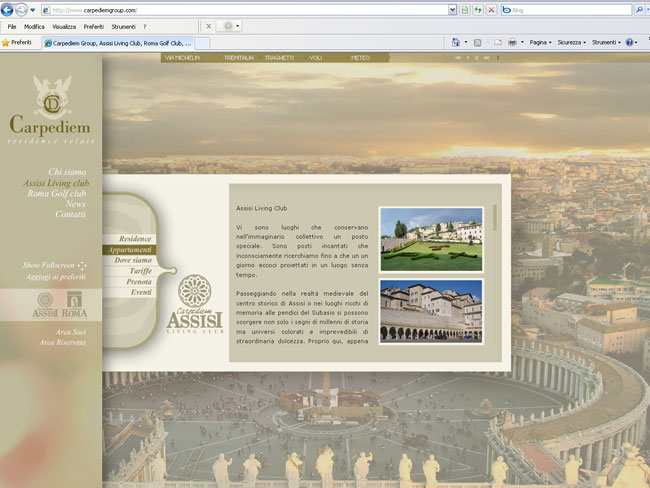Screen dimensions: 650x488
Task: Open a new blank tab
Action: (202, 43)
